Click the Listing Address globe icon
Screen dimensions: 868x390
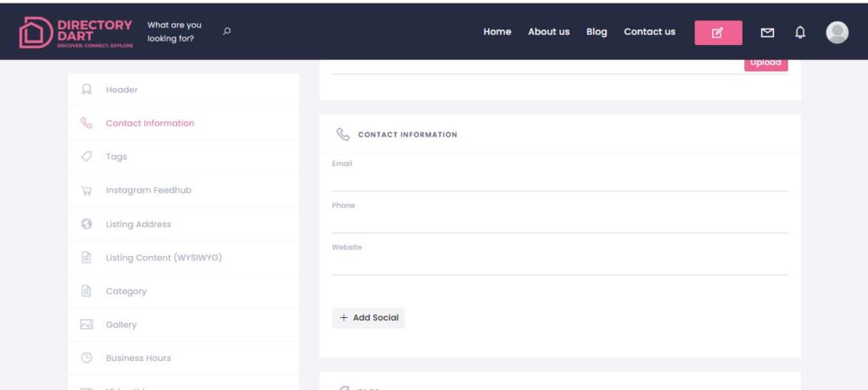point(86,224)
